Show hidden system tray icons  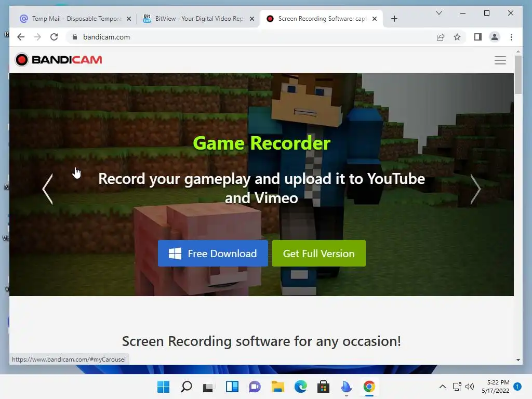click(443, 387)
